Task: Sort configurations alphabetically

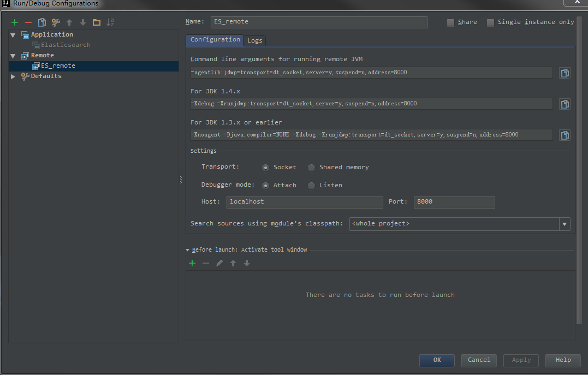Action: pos(110,22)
